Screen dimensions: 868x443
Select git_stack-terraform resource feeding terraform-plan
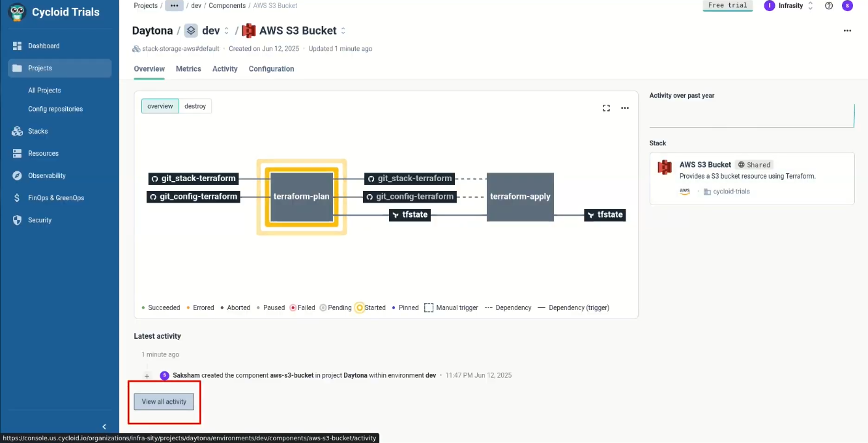pyautogui.click(x=193, y=179)
